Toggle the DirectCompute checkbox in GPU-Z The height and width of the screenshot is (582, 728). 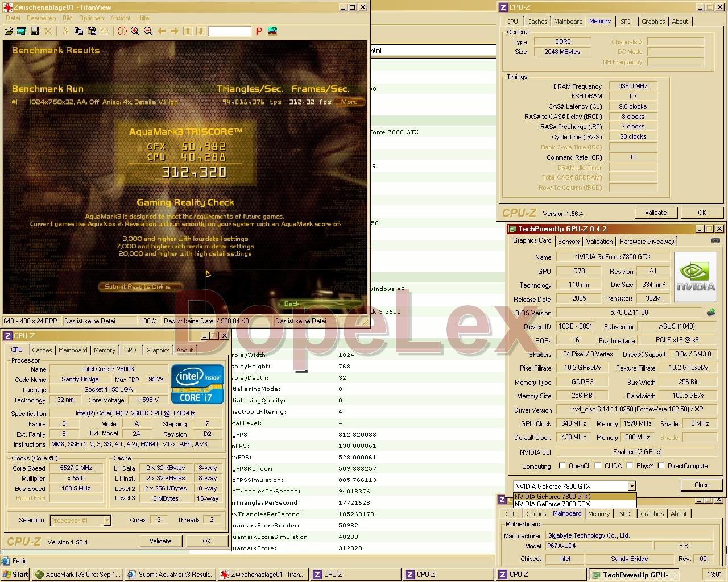point(661,466)
